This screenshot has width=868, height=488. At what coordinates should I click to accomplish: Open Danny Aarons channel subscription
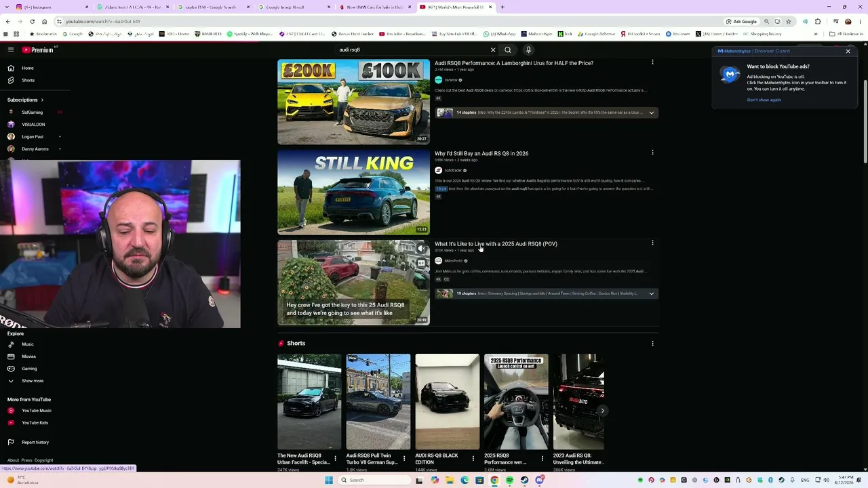[35, 148]
